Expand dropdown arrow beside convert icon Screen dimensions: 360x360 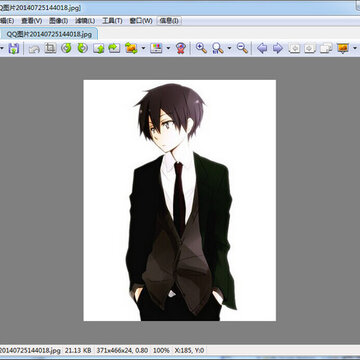point(143,49)
